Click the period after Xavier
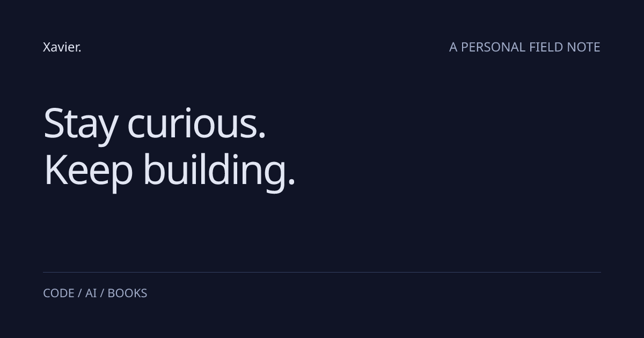 (x=80, y=52)
